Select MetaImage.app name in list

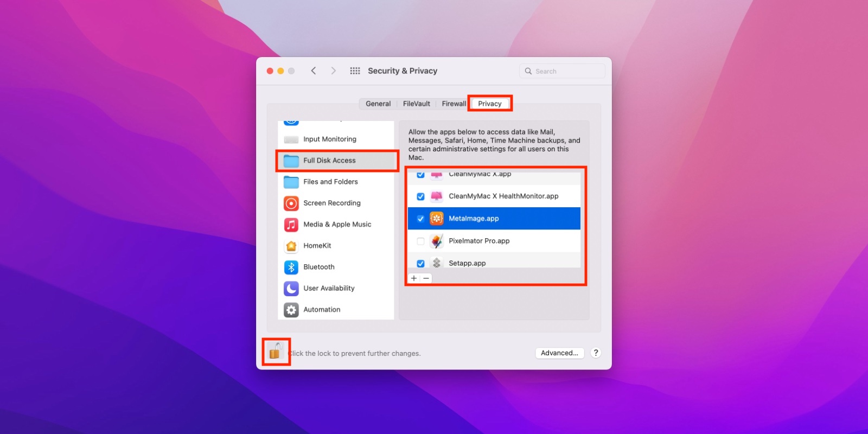(x=474, y=219)
